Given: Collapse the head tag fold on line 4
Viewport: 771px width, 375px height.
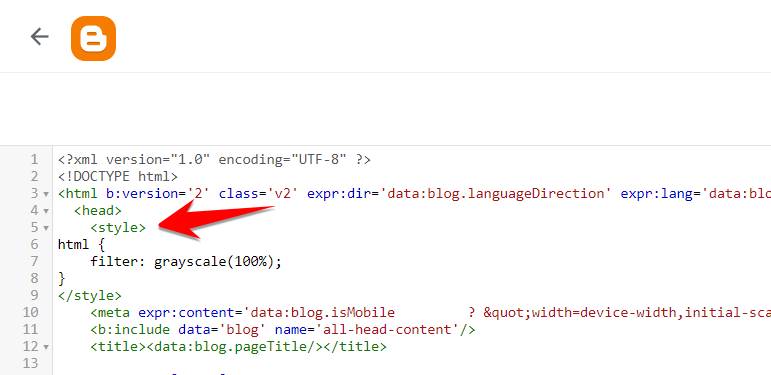Looking at the screenshot, I should (x=46, y=211).
